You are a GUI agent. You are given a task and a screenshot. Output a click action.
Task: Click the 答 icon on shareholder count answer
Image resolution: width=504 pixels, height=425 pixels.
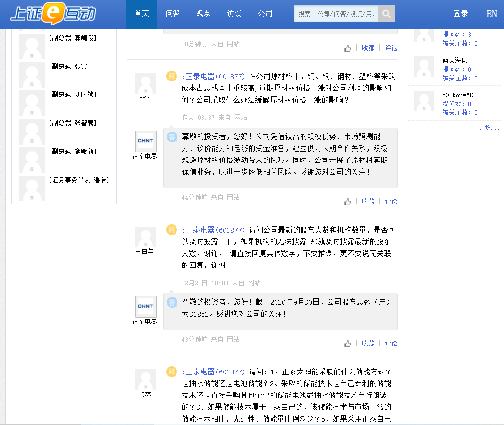(x=172, y=302)
